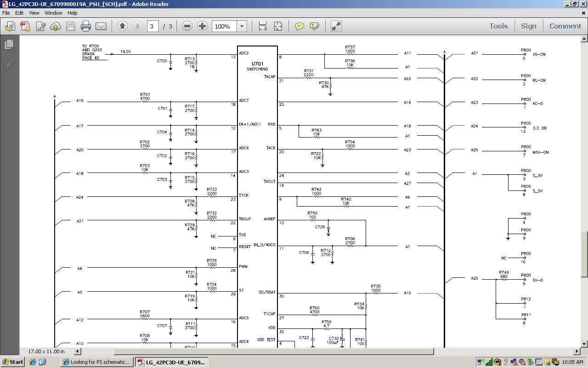Click the email envelope icon

(101, 26)
